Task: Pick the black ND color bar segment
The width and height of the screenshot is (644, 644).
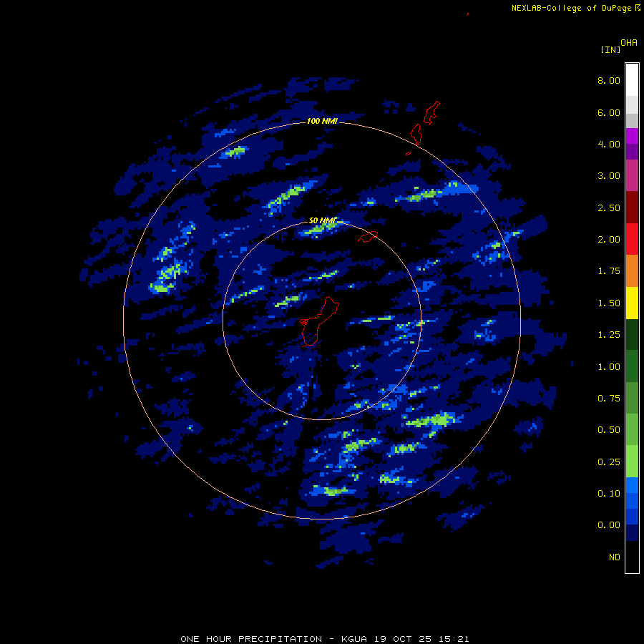Action: (632, 557)
